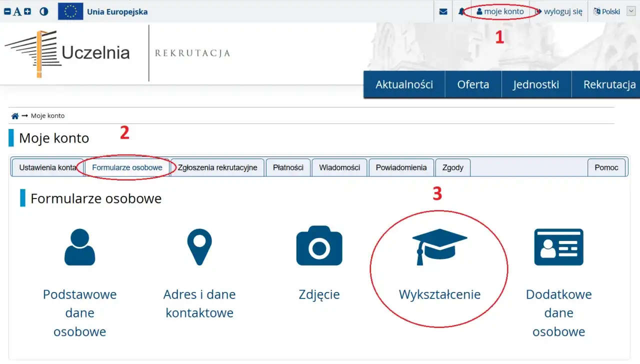Click the home icon in the breadcrumb
640x364 pixels.
pos(13,115)
